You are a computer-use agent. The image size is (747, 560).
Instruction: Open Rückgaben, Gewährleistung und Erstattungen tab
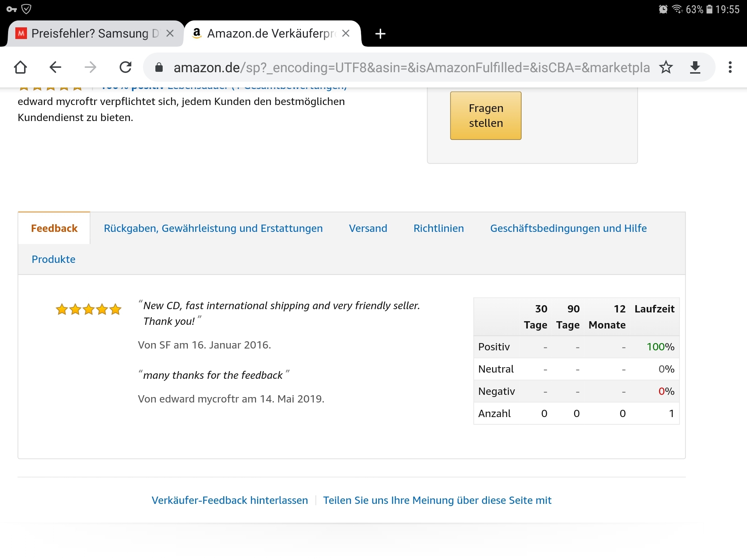[213, 229]
